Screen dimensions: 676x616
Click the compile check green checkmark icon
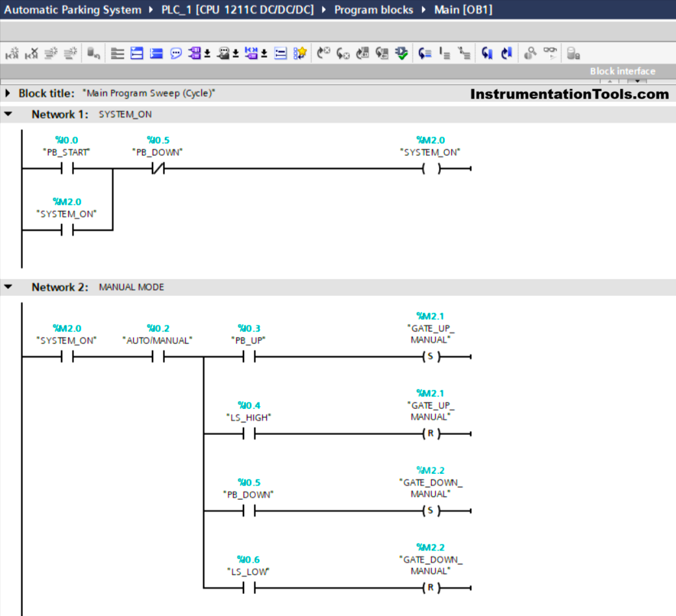click(x=401, y=53)
